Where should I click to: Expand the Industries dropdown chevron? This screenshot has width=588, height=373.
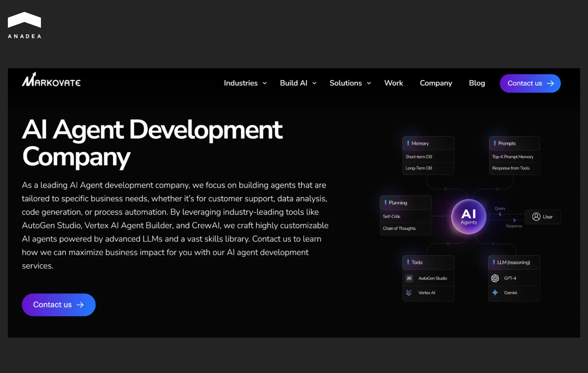[265, 83]
